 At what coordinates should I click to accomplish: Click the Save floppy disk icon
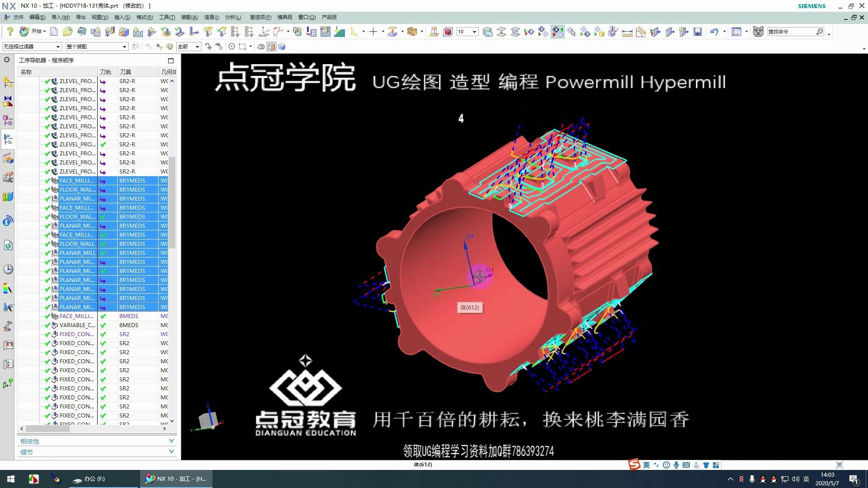coord(698,32)
